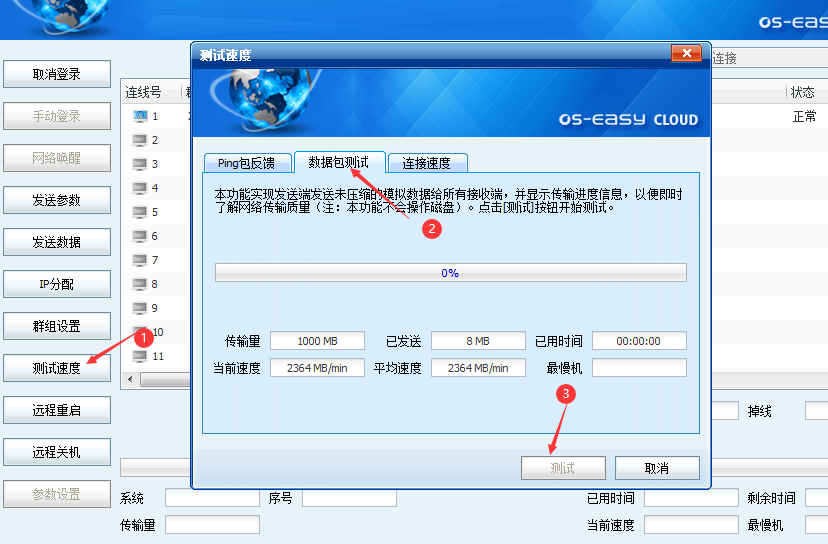
Task: Click computer icon for connection 3
Action: (x=140, y=164)
